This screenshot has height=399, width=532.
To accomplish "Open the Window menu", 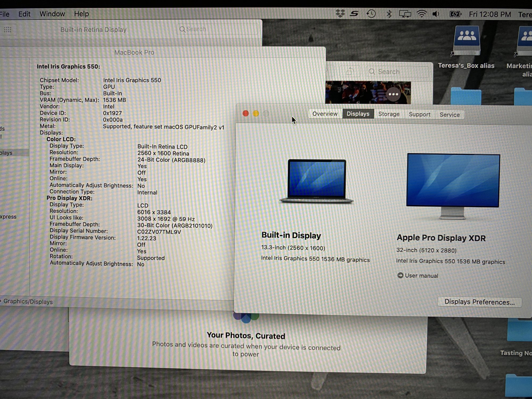I will tap(52, 14).
